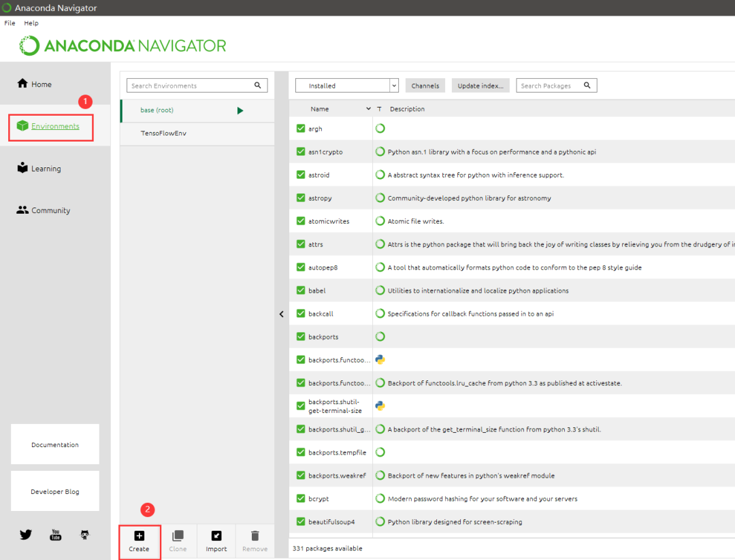Click the Channels button
The width and height of the screenshot is (735, 560).
425,85
